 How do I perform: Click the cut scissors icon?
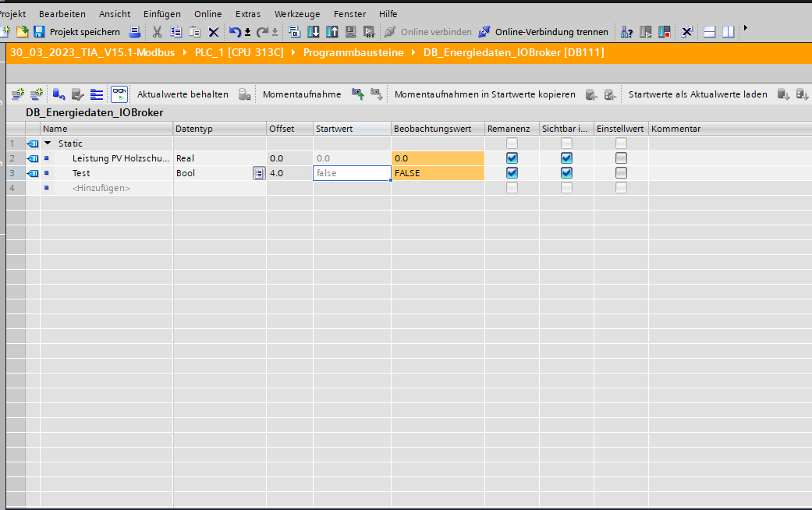coord(157,32)
